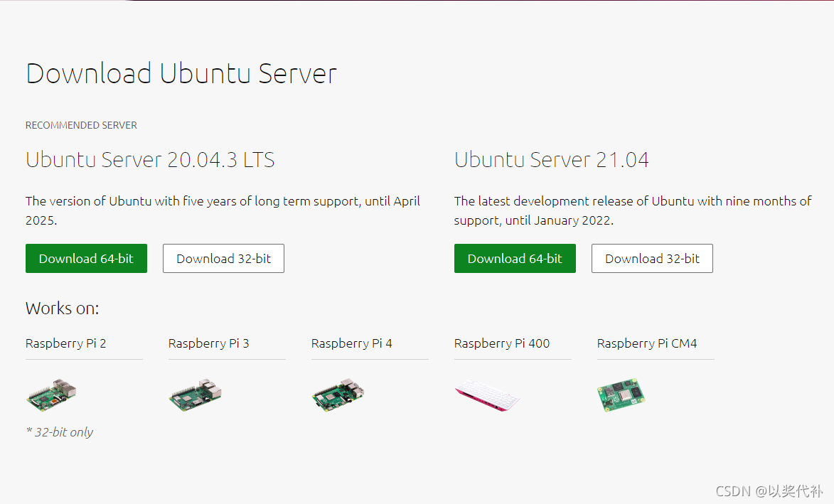Screen dimensions: 834x504
Task: Download 64-bit Ubuntu Server 20.04.3 LTS
Action: tap(86, 258)
